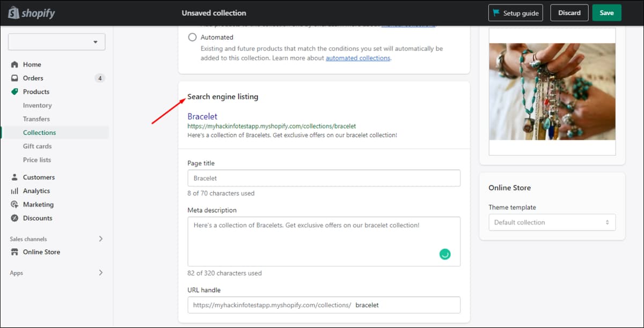
Task: Click the Customers person icon
Action: pos(14,177)
